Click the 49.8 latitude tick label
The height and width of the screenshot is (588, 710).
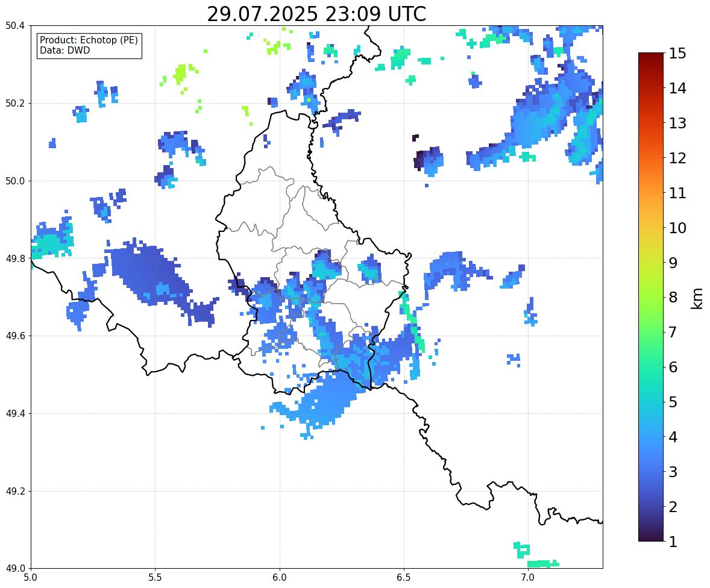pos(15,258)
